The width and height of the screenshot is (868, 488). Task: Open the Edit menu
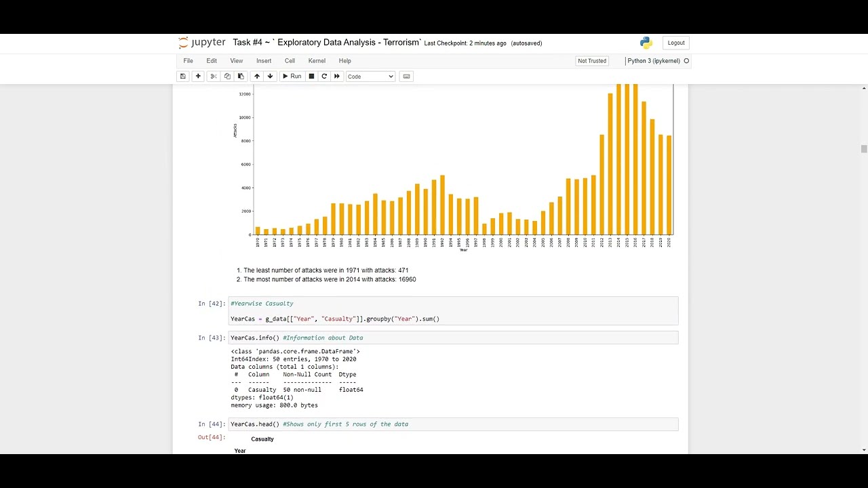tap(212, 61)
